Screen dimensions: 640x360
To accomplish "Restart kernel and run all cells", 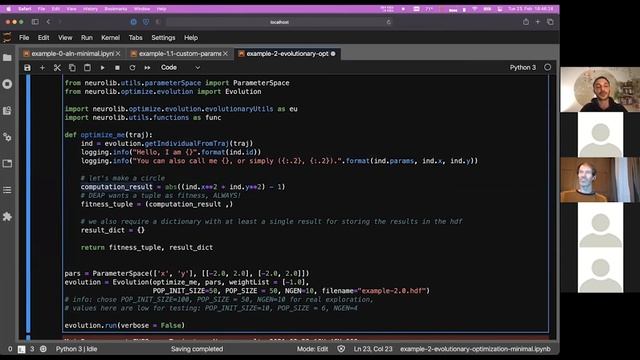I will click(x=147, y=68).
